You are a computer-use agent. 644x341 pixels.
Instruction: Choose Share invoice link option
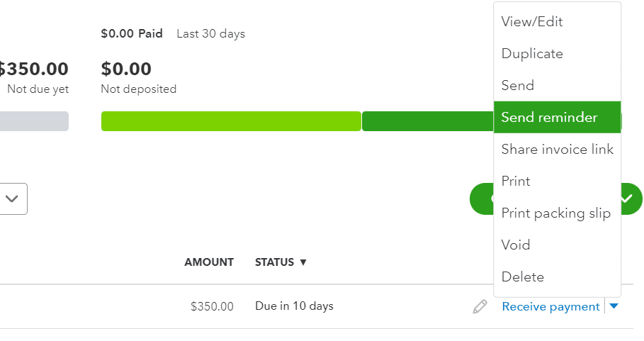558,149
